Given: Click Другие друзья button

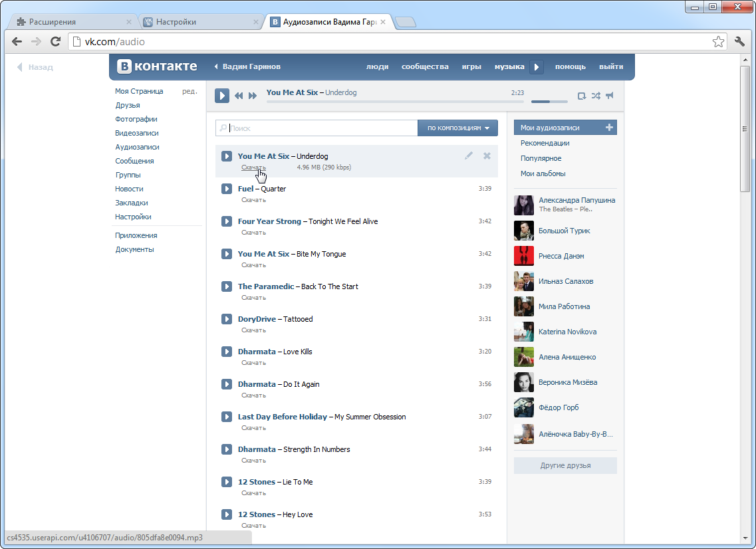Looking at the screenshot, I should pyautogui.click(x=565, y=466).
